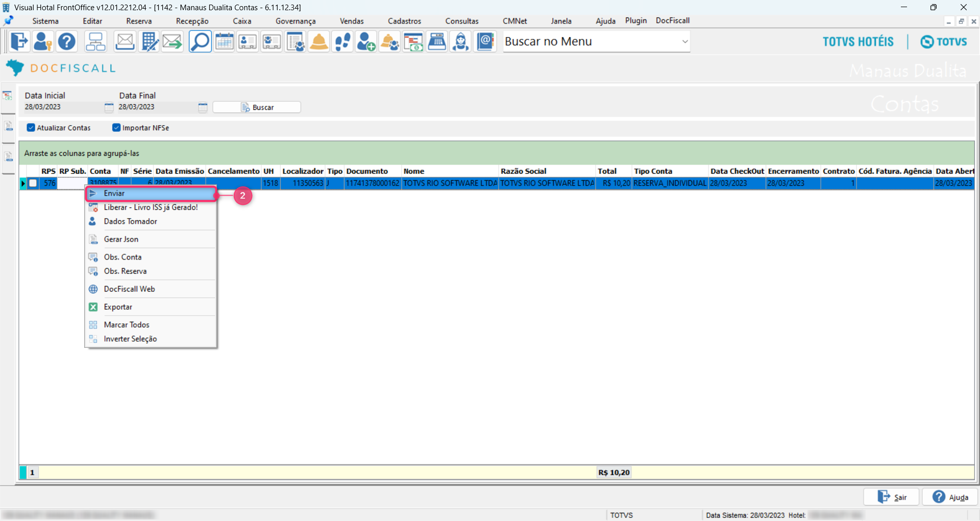Open the address book toolbar icon

pos(485,41)
